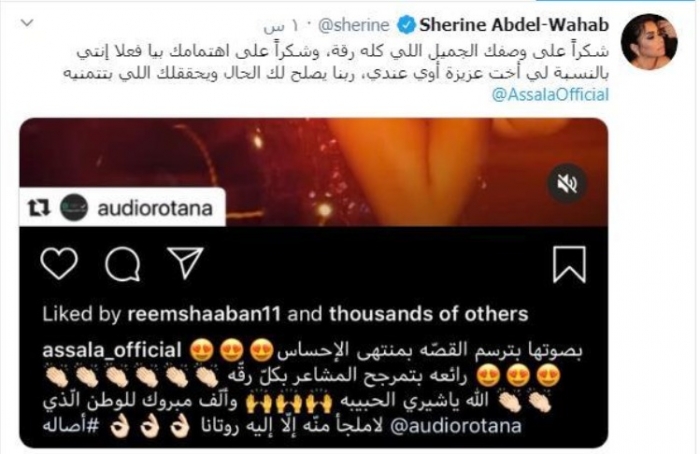Open comments with the speech bubble icon

point(123,265)
